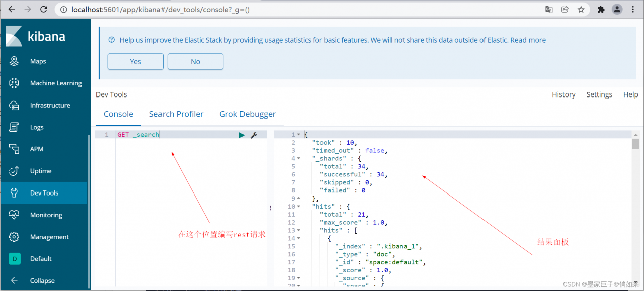Click the browser forward arrow
644x291 pixels.
[28, 9]
